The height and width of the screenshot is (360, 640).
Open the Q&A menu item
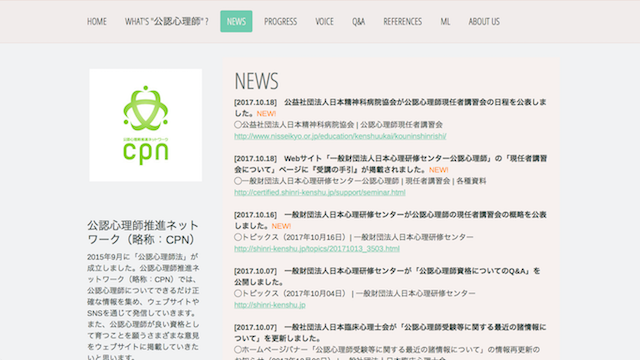(358, 21)
